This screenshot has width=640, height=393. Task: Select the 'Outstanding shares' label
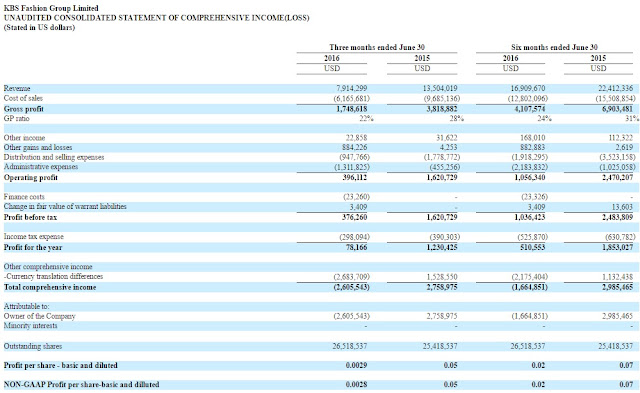pyautogui.click(x=33, y=346)
